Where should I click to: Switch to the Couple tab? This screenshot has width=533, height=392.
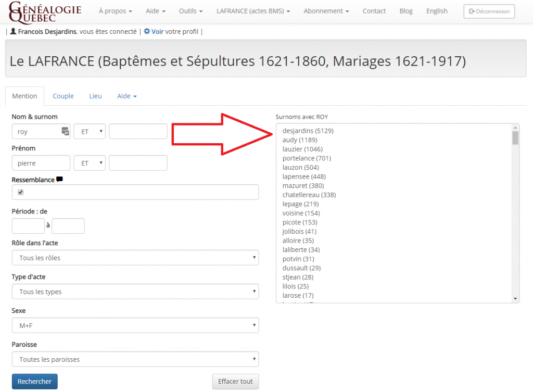tap(63, 96)
